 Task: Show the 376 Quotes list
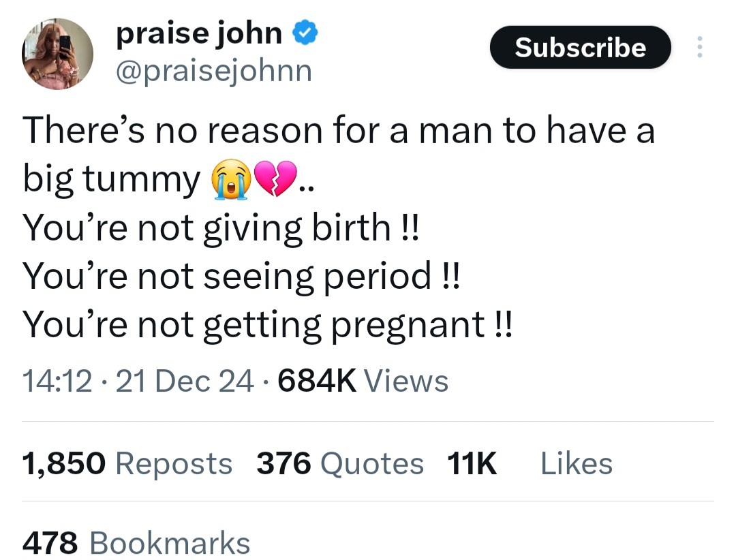(340, 464)
